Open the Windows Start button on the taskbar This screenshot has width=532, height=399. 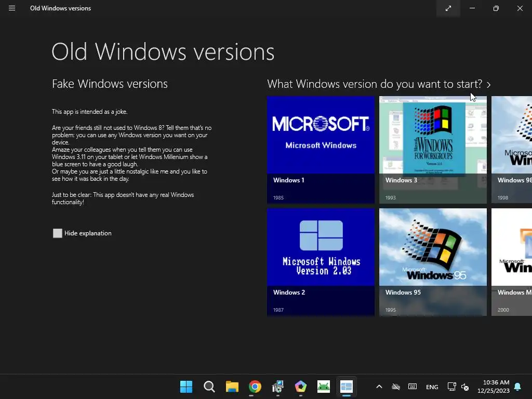point(187,387)
